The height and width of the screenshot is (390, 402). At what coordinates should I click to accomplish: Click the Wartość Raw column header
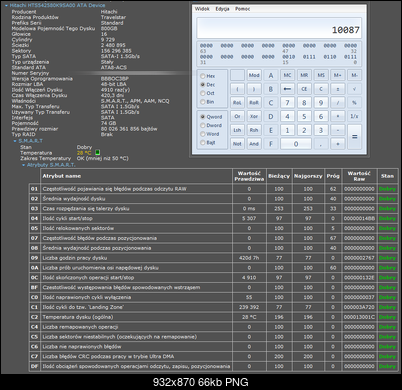tap(359, 176)
